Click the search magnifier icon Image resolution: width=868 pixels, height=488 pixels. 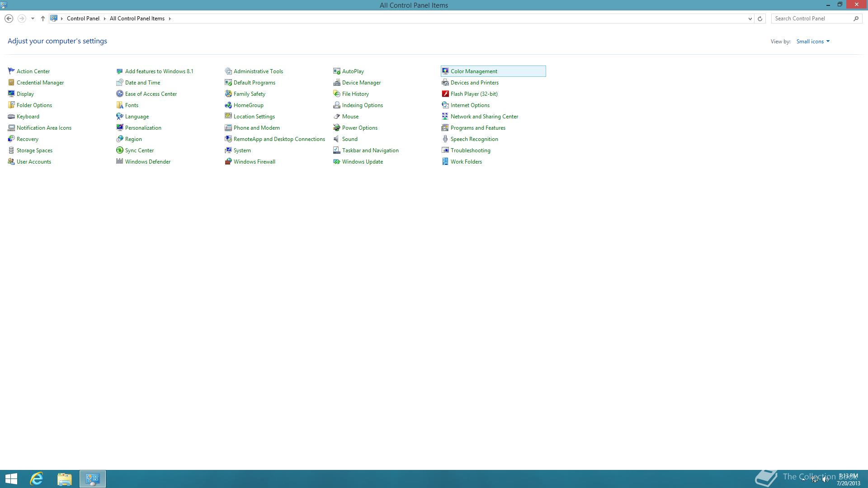tap(856, 19)
